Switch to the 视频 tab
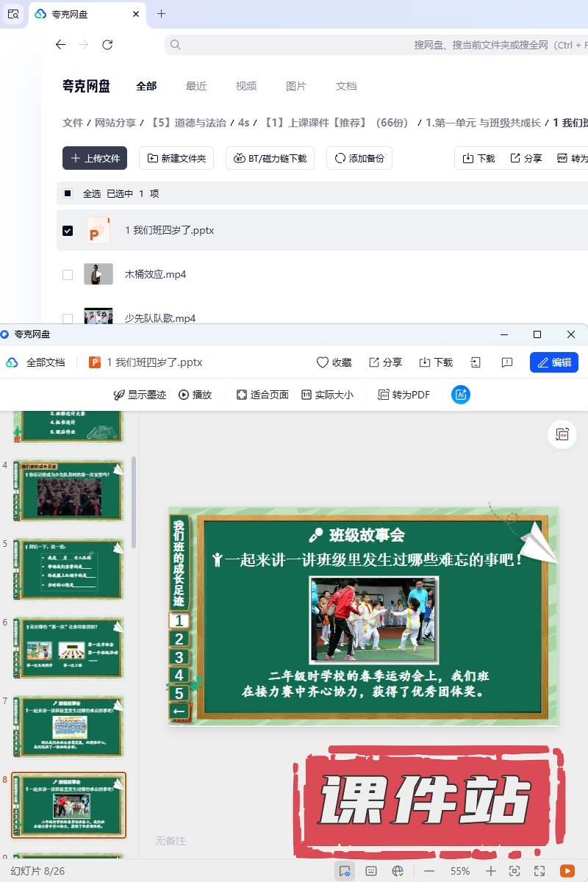588x882 pixels. point(246,86)
